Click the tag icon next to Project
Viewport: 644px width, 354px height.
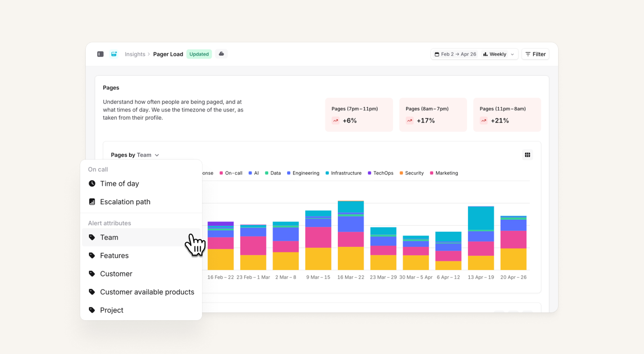92,310
